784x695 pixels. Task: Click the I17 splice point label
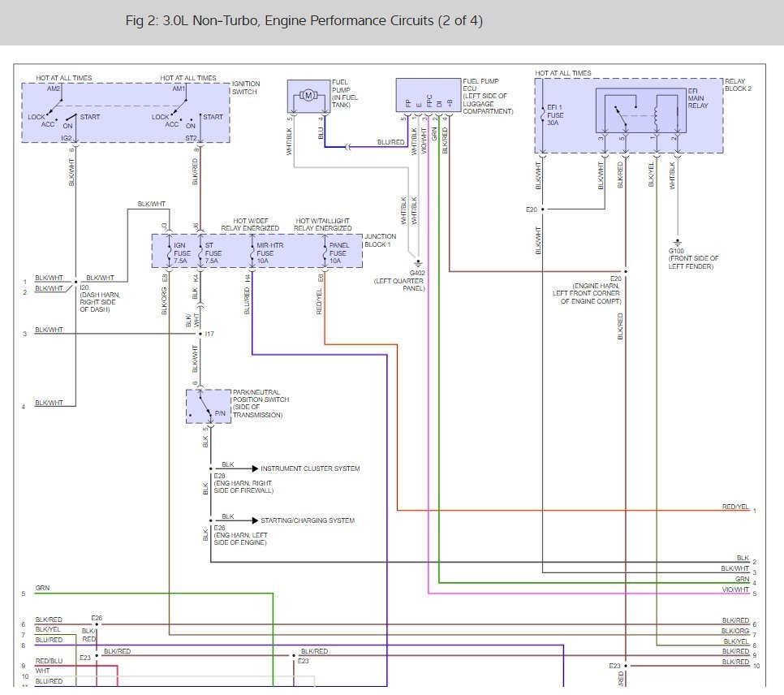point(209,334)
